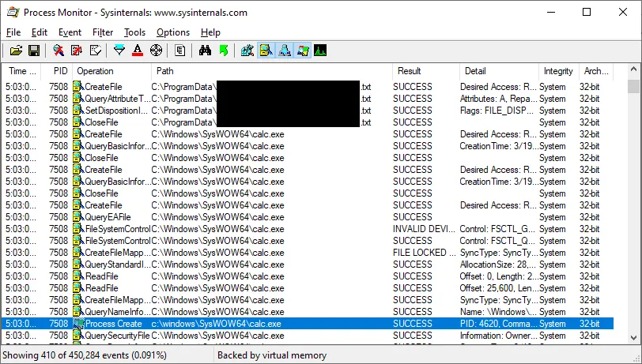This screenshot has width=642, height=364.
Task: Toggle Show Registry Activity
Action: click(x=247, y=51)
